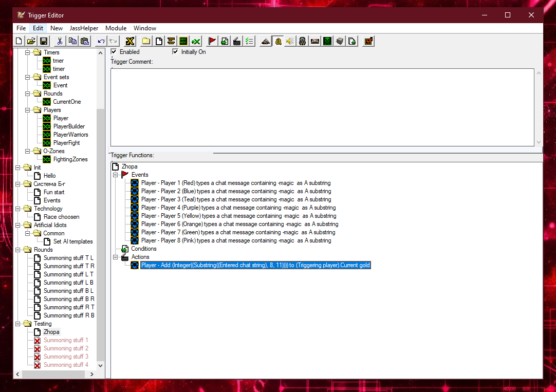Screen dimensions: 556x392
Task: Open the Object Editor module
Action: tap(303, 41)
